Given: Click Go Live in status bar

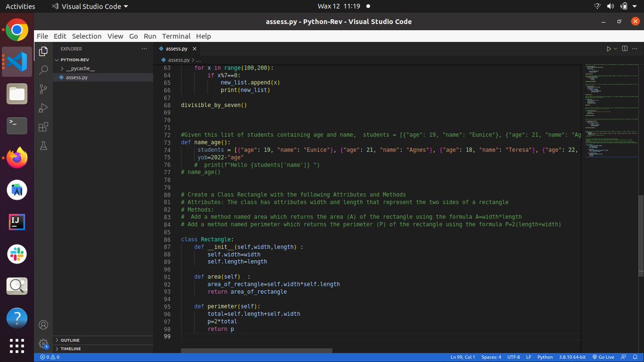Looking at the screenshot, I should (602, 357).
